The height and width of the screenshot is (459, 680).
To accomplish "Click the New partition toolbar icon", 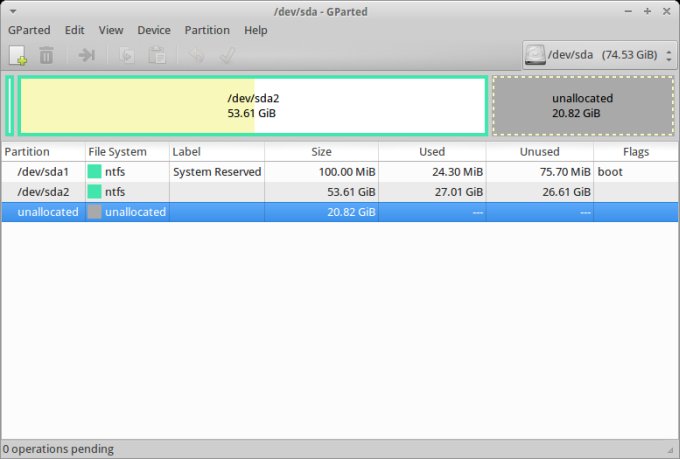I will click(18, 55).
